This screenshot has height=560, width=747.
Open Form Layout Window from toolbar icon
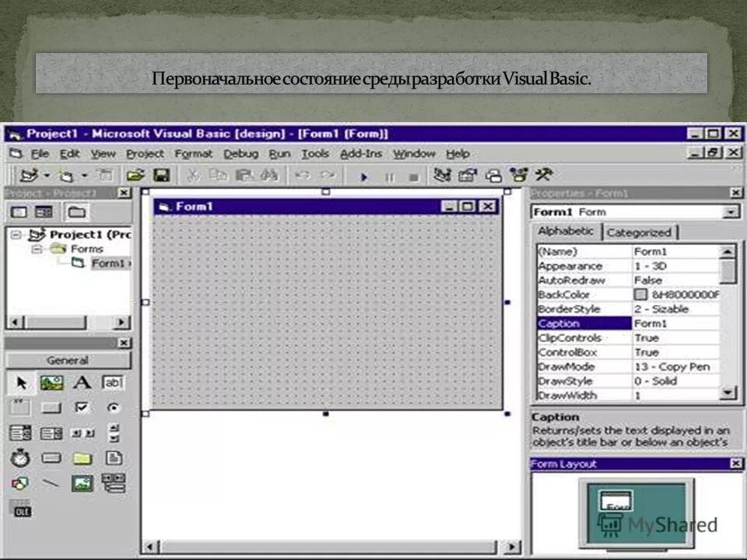click(493, 176)
